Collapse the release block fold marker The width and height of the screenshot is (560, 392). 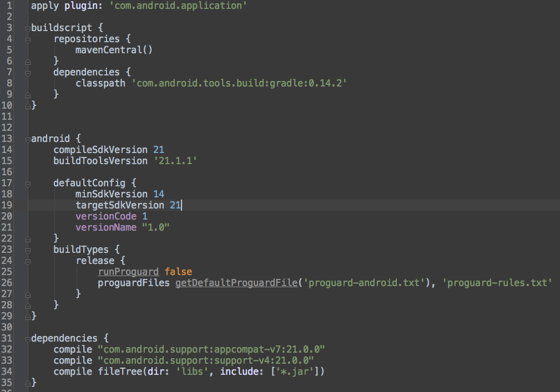(x=28, y=262)
